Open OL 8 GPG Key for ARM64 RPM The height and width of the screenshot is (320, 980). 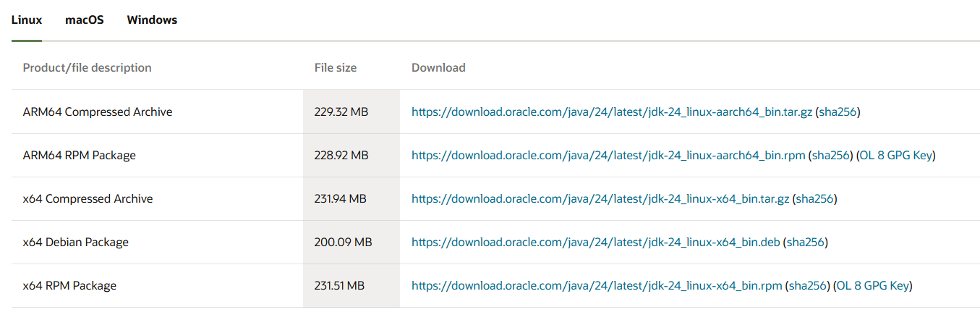[x=896, y=156]
